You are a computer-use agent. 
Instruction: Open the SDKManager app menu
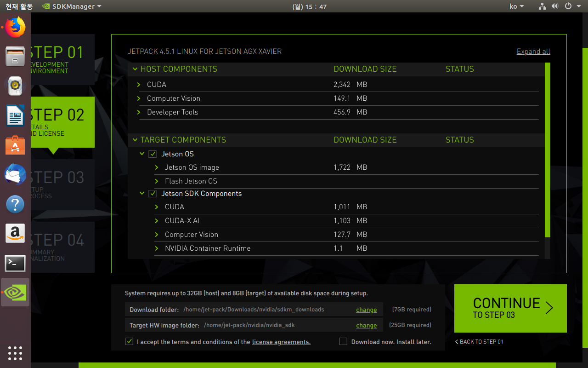tap(72, 6)
